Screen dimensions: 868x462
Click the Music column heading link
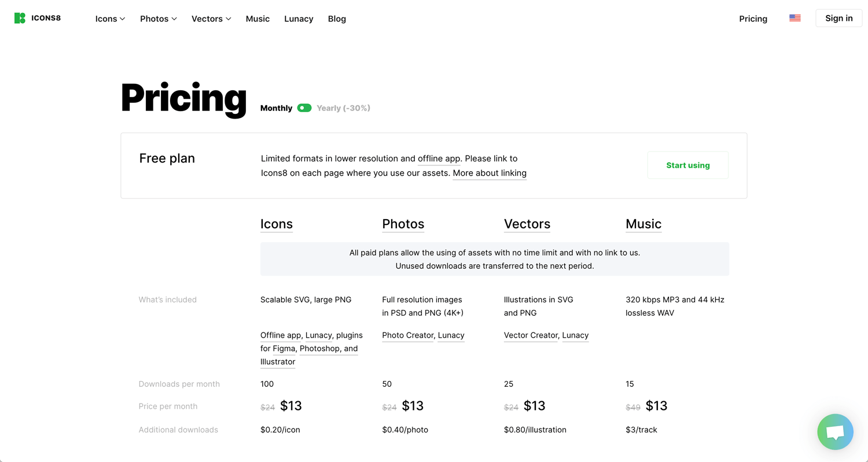643,224
